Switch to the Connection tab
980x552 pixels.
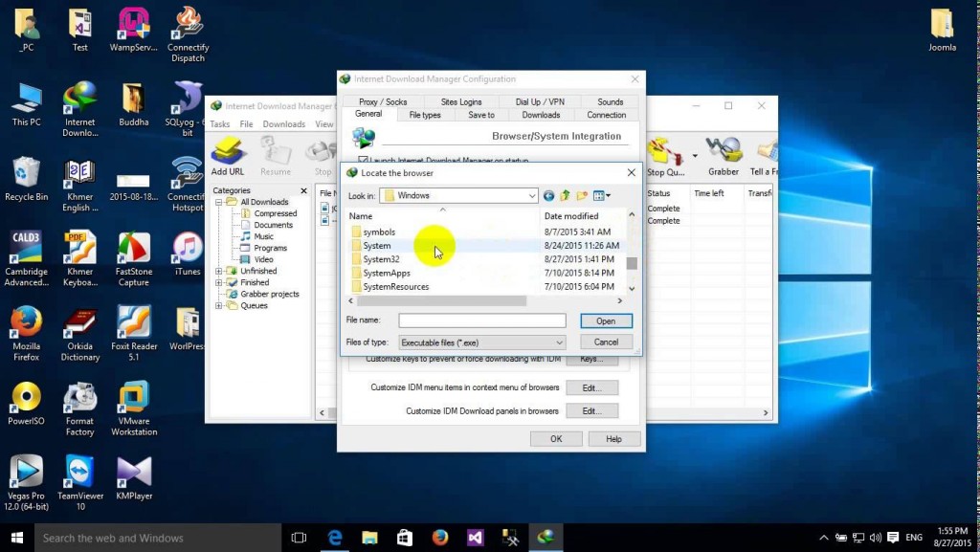[606, 115]
